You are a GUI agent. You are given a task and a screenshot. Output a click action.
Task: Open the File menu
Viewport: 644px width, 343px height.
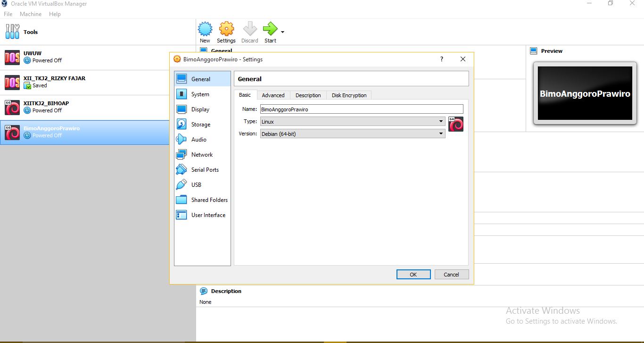(x=8, y=14)
